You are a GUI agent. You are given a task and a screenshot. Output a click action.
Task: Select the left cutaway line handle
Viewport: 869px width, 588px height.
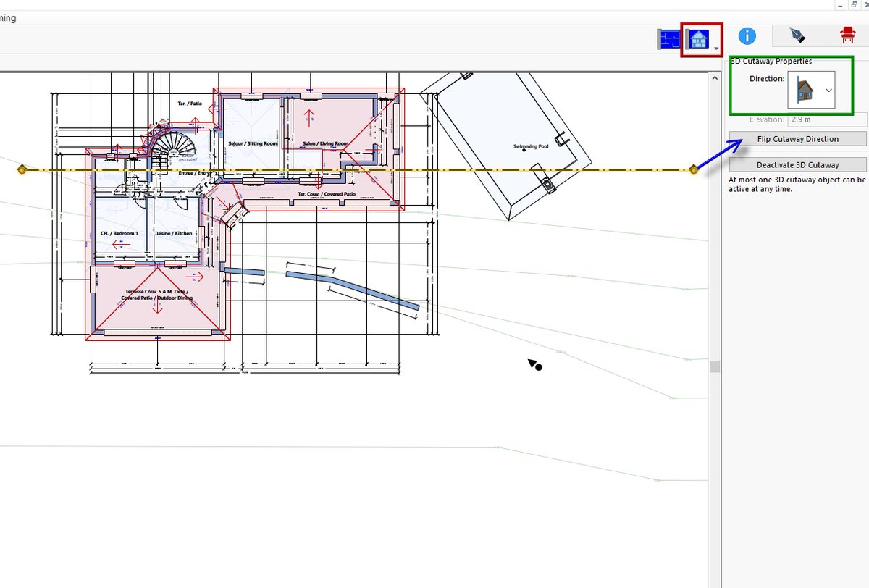(22, 169)
